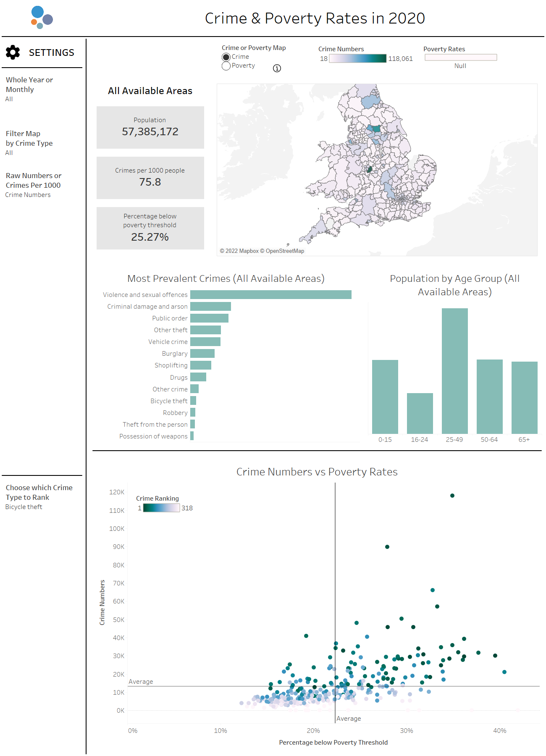Click the Crime Ranking gradient legend
Screen dimensions: 546x756
(x=161, y=508)
